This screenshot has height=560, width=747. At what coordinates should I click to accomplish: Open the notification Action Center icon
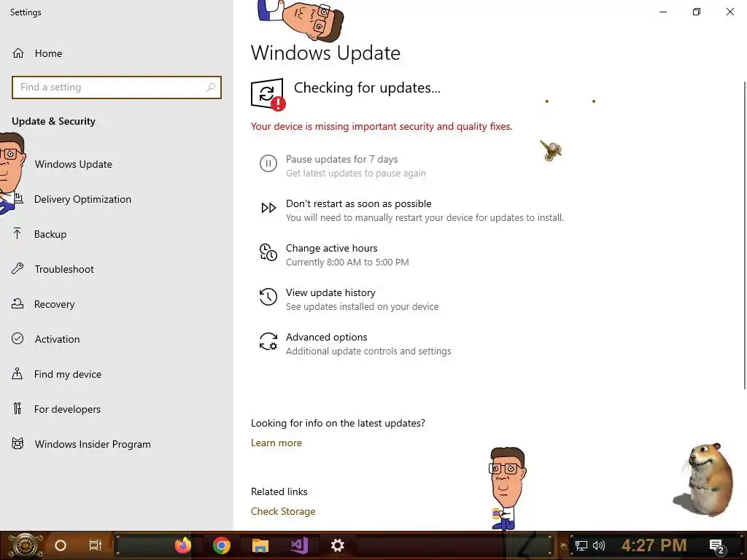(717, 547)
